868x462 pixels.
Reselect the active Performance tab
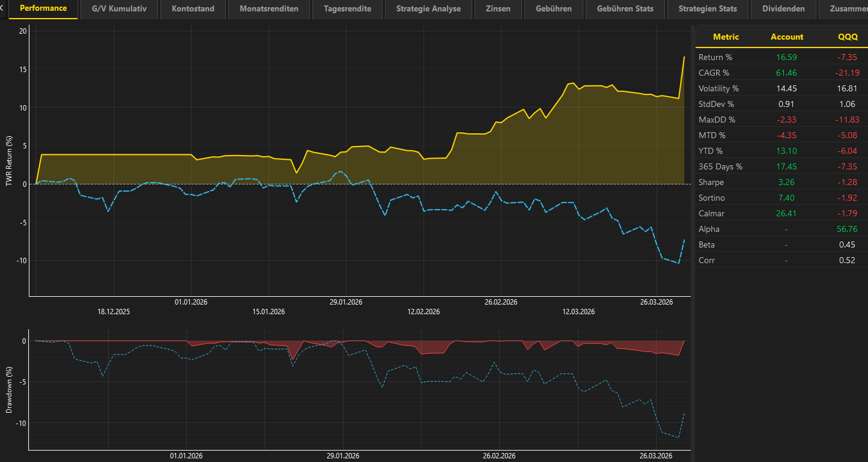tap(43, 9)
